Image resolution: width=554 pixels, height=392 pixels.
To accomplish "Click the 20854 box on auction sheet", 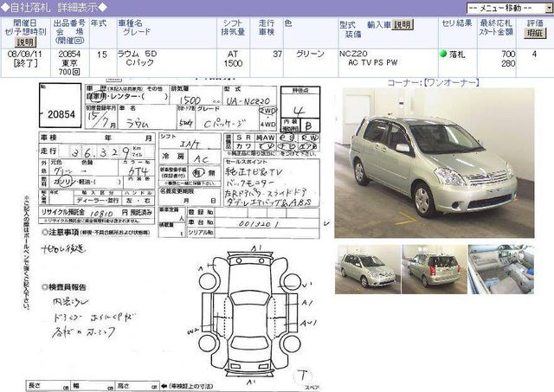I will pyautogui.click(x=60, y=106).
